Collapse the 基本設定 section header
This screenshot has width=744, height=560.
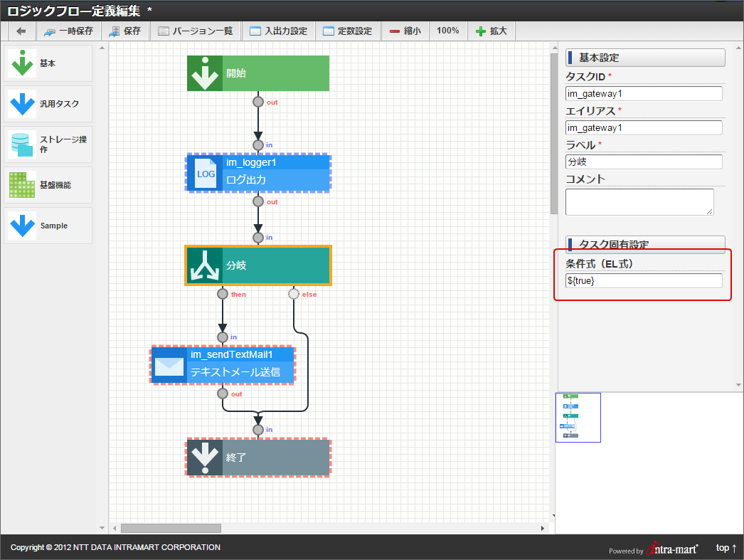tap(645, 58)
